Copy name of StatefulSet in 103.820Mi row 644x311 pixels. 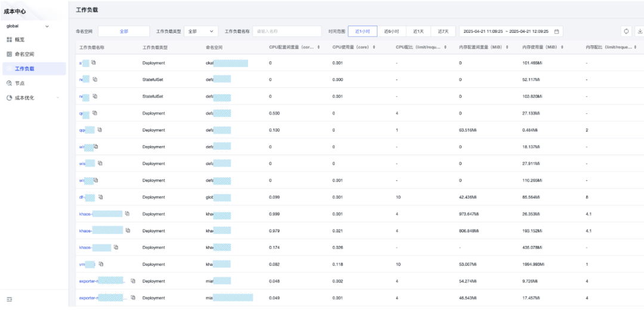click(x=95, y=96)
